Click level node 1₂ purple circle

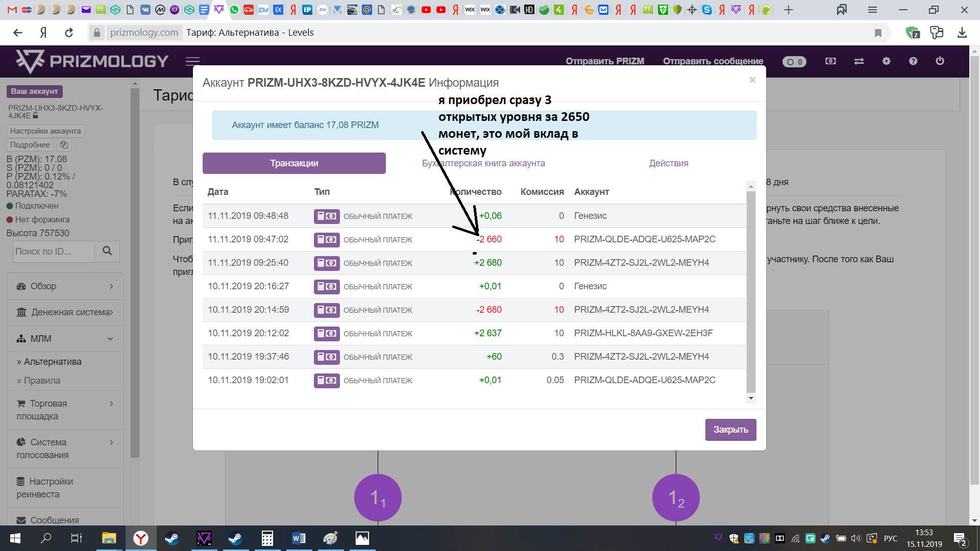[x=676, y=497]
